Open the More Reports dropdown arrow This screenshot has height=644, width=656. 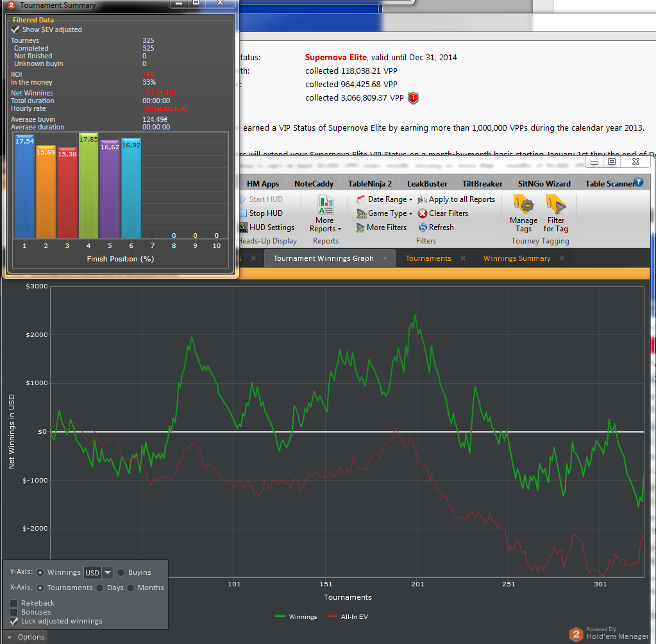coord(339,229)
